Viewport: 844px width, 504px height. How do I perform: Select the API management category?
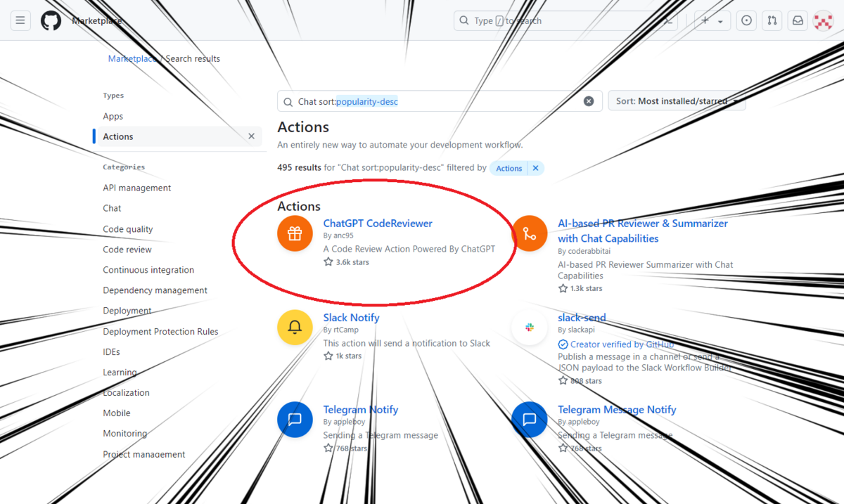[x=137, y=188]
